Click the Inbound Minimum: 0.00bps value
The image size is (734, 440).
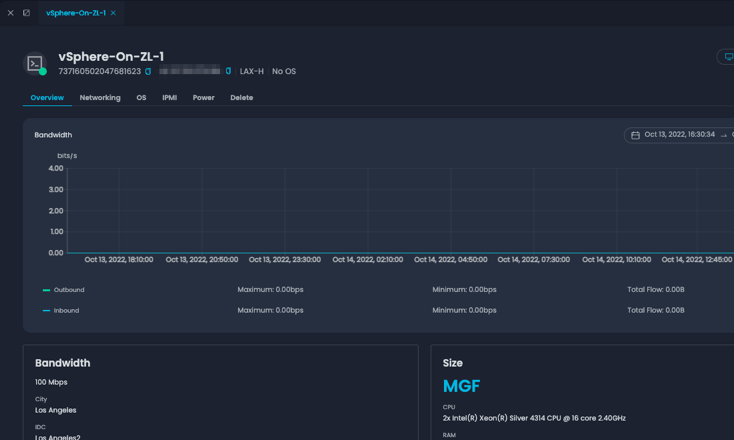[x=464, y=310]
